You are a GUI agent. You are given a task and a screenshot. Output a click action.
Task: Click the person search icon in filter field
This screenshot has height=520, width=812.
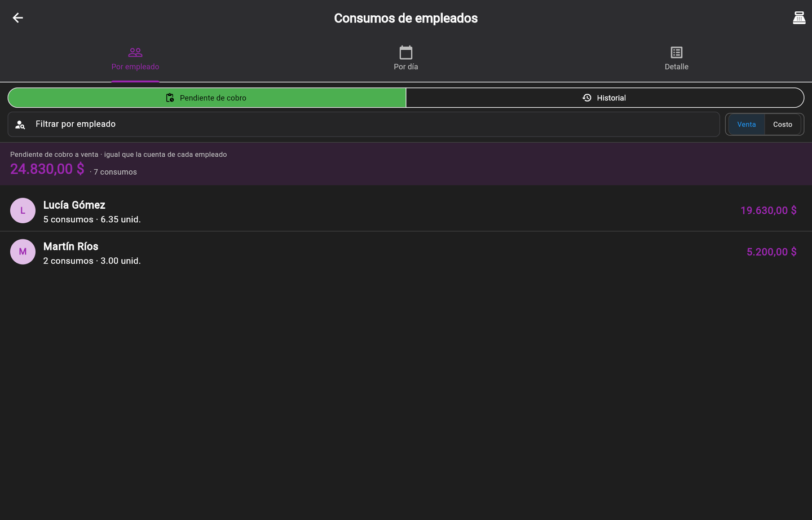[20, 125]
